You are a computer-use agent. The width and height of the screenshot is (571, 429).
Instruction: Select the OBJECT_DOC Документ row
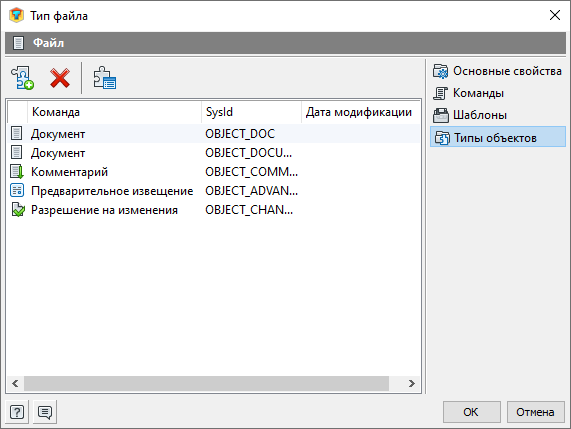point(213,134)
